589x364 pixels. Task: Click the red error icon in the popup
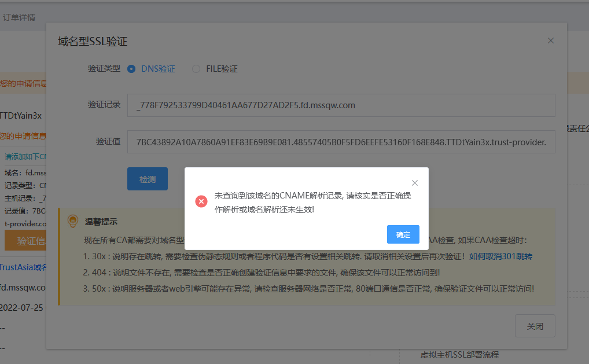point(201,201)
